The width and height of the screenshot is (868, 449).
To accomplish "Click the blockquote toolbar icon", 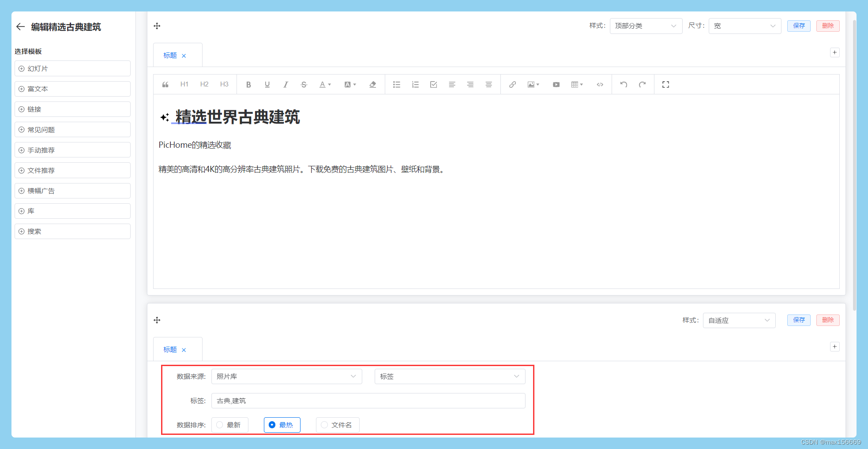I will click(x=165, y=85).
